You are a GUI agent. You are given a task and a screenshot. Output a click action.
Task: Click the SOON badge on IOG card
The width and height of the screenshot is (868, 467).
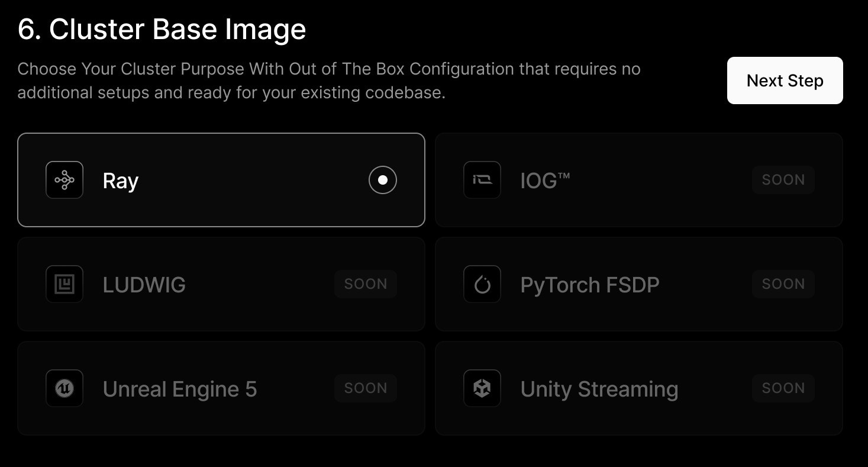click(x=783, y=180)
